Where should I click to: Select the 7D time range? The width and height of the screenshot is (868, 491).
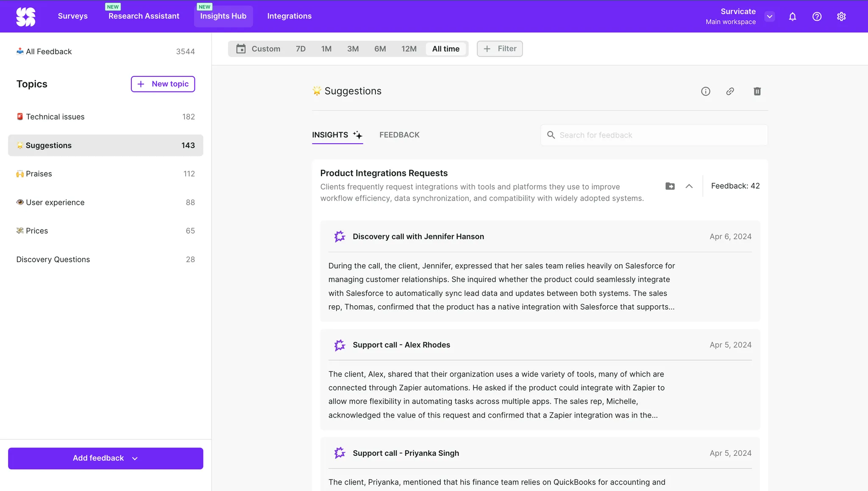point(300,49)
